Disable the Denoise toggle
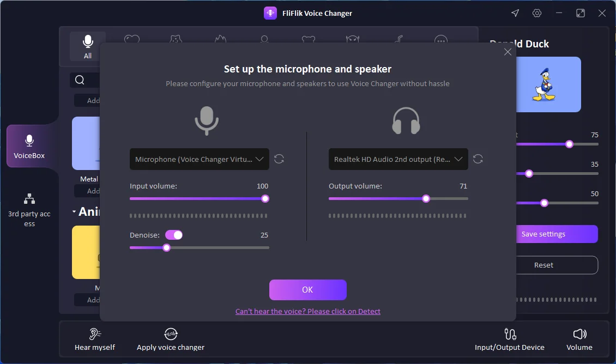The height and width of the screenshot is (364, 616). 174,234
